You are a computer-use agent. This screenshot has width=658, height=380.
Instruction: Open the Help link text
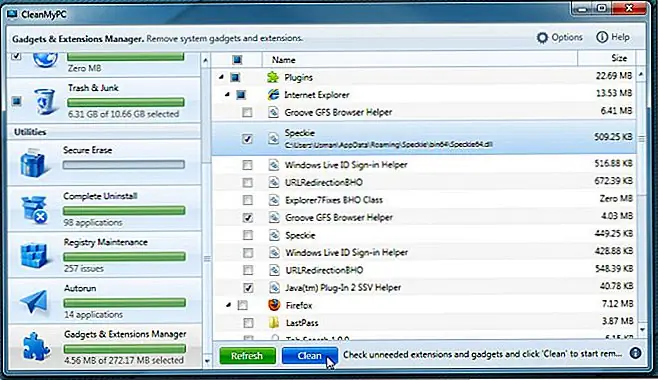tap(620, 37)
